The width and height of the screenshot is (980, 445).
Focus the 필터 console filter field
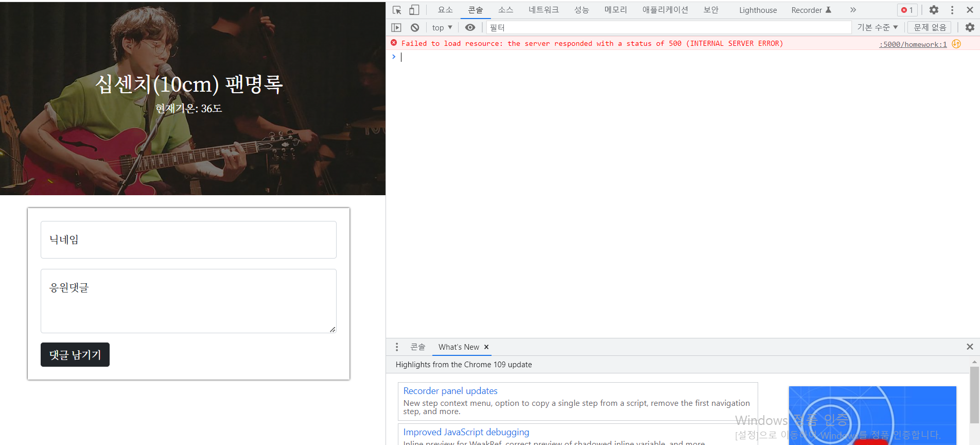point(669,28)
